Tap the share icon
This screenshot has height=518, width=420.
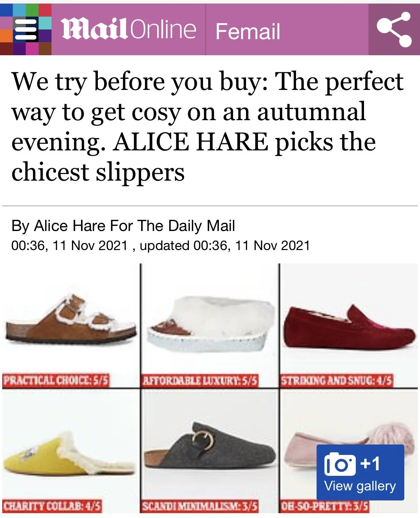click(394, 29)
